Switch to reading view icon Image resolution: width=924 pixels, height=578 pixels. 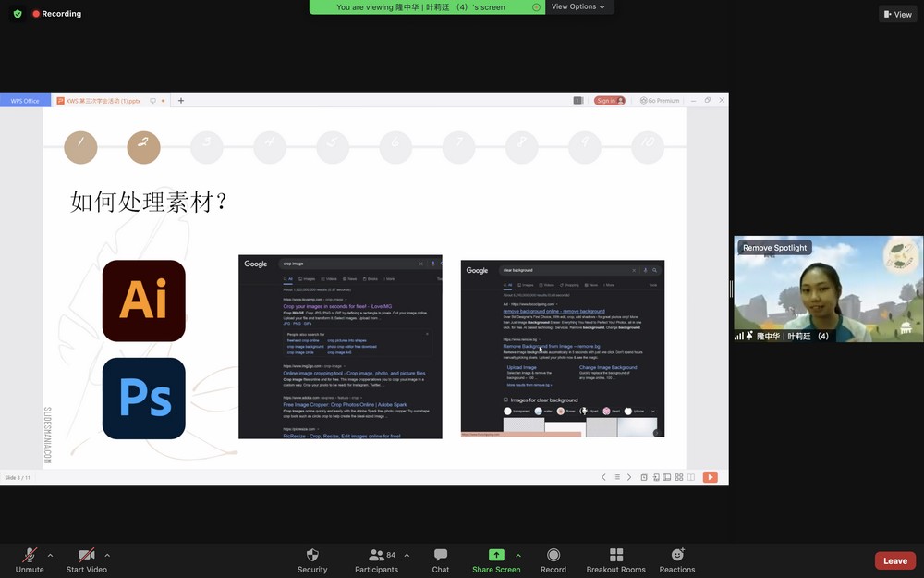coord(690,477)
